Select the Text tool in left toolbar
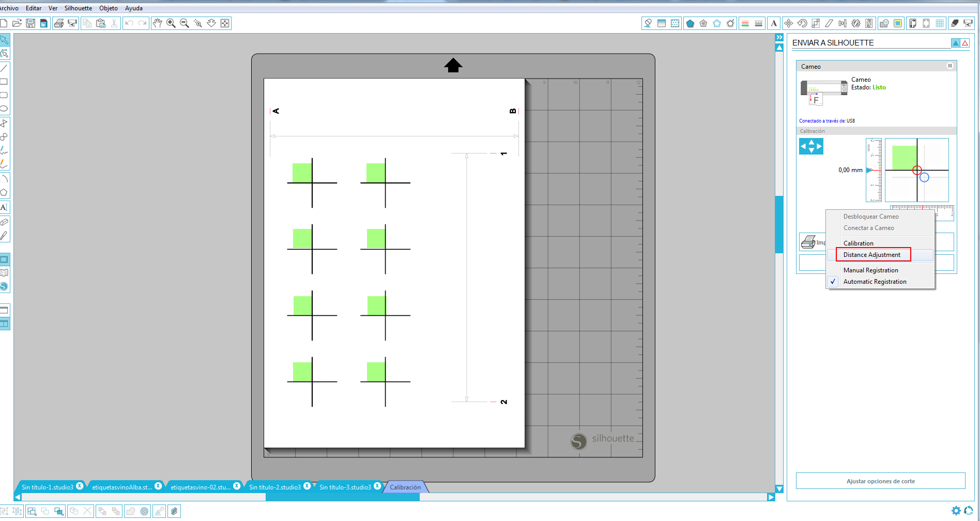 [x=4, y=207]
